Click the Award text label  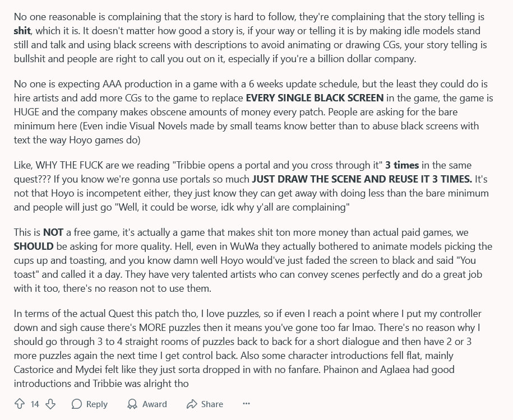(154, 404)
